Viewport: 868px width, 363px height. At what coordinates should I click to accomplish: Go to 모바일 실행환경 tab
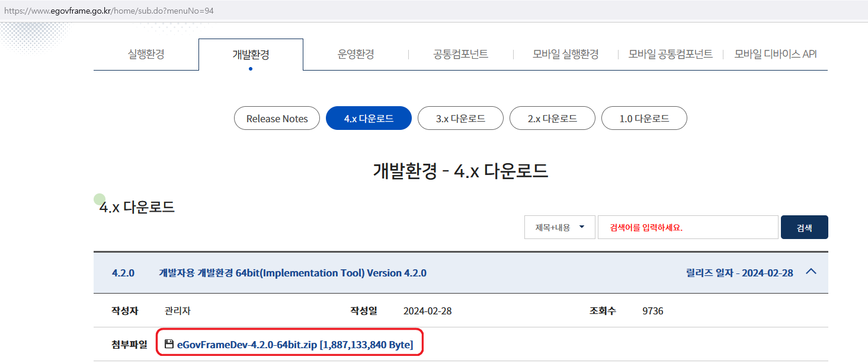[x=565, y=54]
